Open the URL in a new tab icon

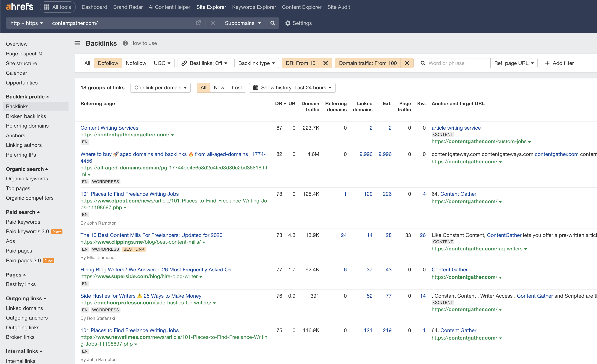(199, 23)
